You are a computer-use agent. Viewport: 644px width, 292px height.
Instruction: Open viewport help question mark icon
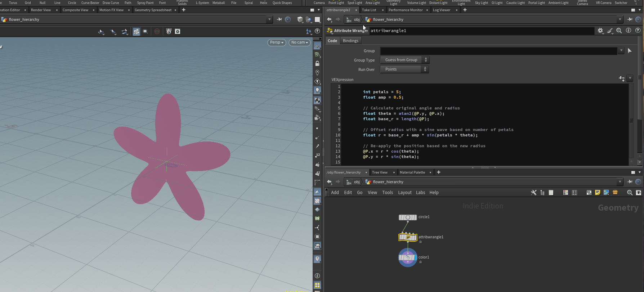317,31
